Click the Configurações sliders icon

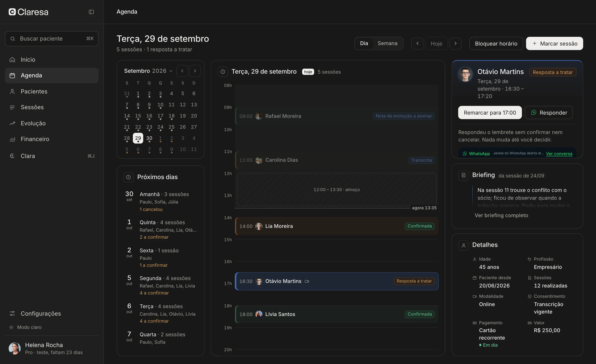pos(12,314)
